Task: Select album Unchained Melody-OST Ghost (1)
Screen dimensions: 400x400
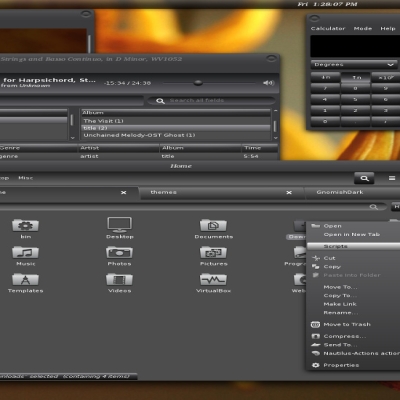Action: (176, 135)
